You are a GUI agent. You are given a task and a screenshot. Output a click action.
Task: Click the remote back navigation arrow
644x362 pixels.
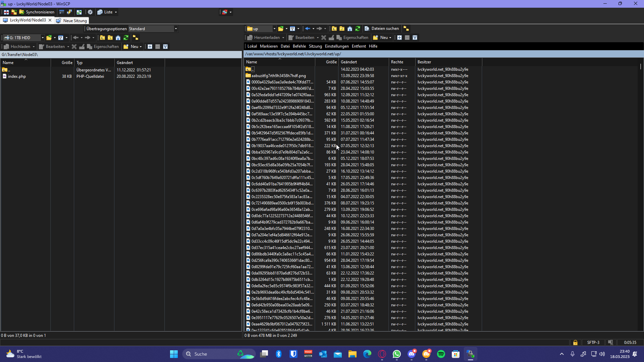tap(307, 29)
